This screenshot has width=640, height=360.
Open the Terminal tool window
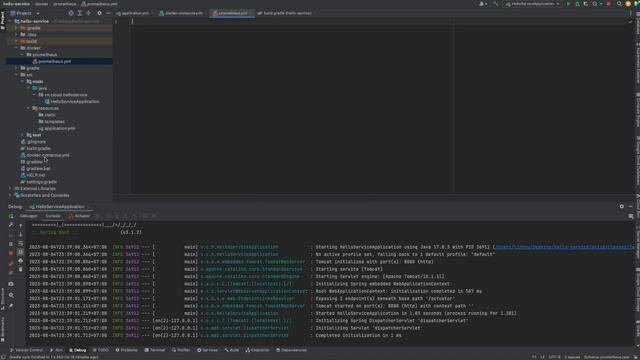pos(155,350)
